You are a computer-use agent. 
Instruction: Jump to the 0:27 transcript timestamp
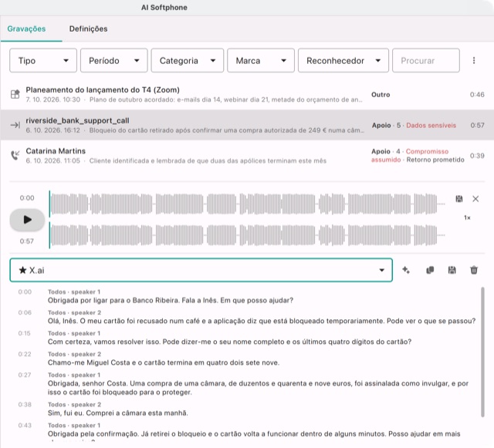[x=25, y=375]
